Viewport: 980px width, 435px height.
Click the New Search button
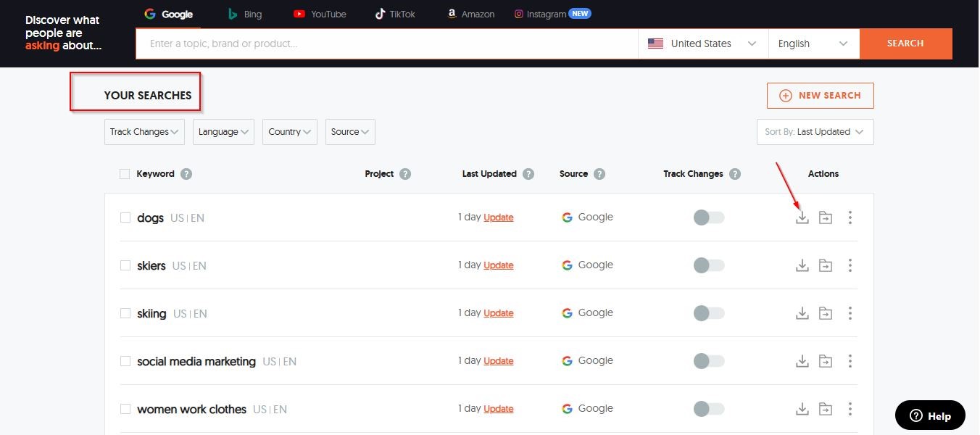click(820, 96)
